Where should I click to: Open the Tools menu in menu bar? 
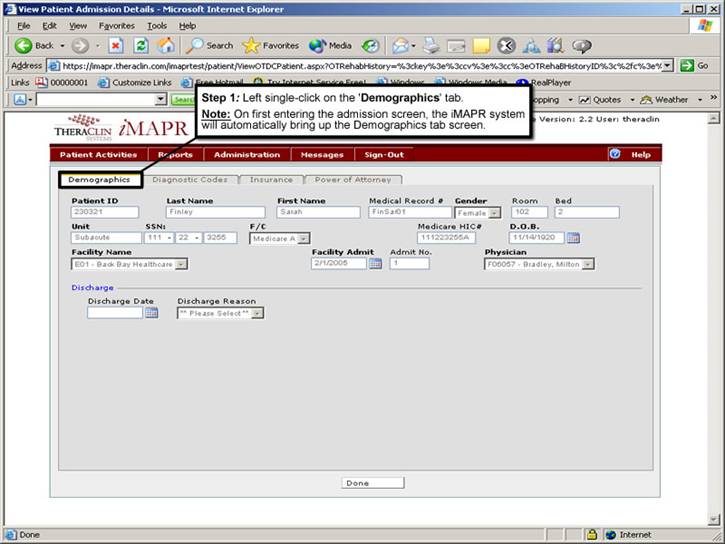pyautogui.click(x=156, y=25)
